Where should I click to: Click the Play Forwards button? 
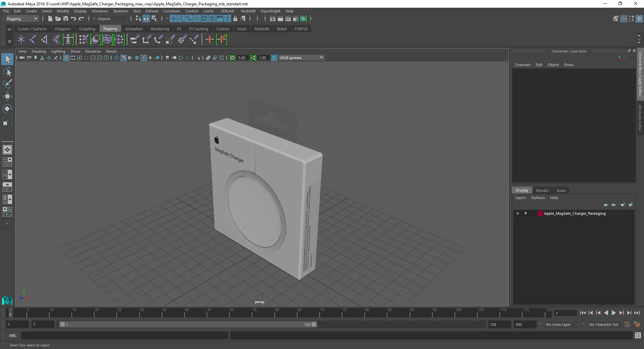tap(613, 313)
